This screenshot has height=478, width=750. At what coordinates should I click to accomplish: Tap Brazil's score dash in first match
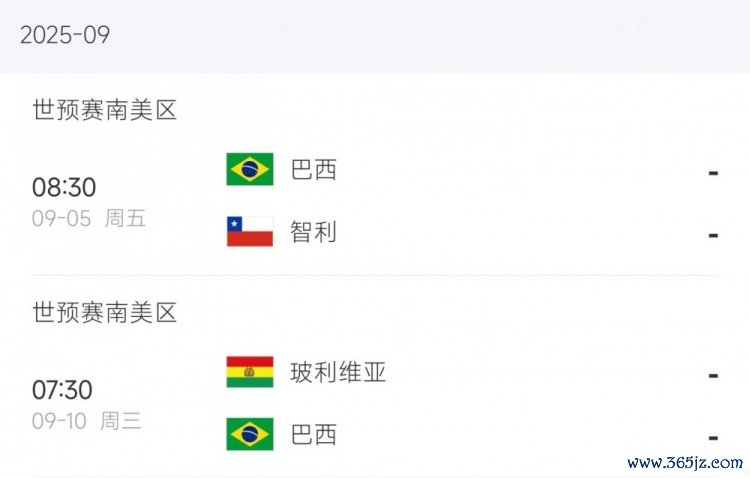(x=713, y=173)
